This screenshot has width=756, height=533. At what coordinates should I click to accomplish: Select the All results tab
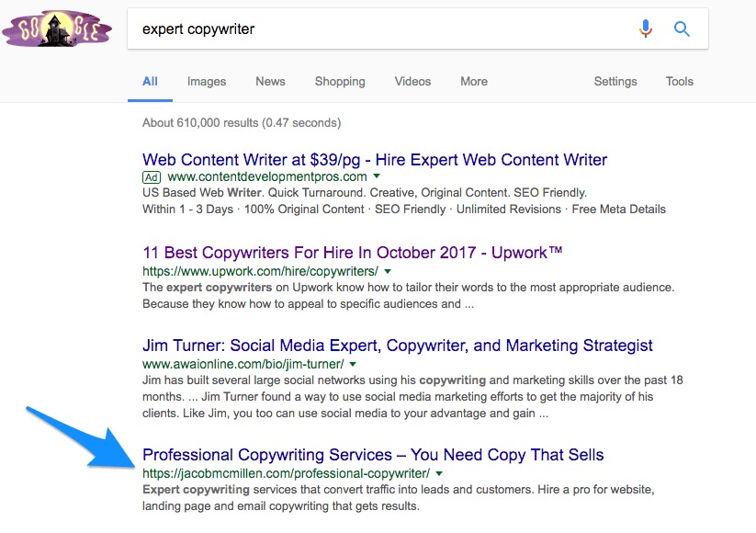(150, 82)
